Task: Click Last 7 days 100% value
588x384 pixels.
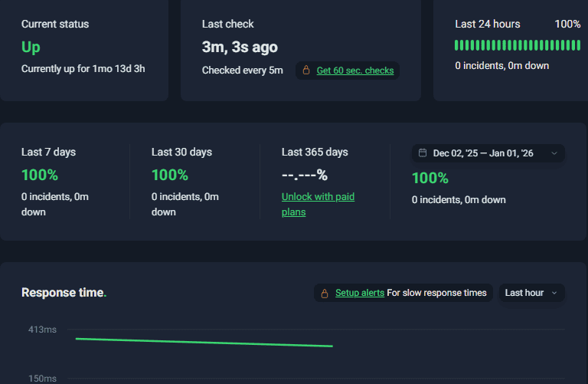Action: click(40, 175)
